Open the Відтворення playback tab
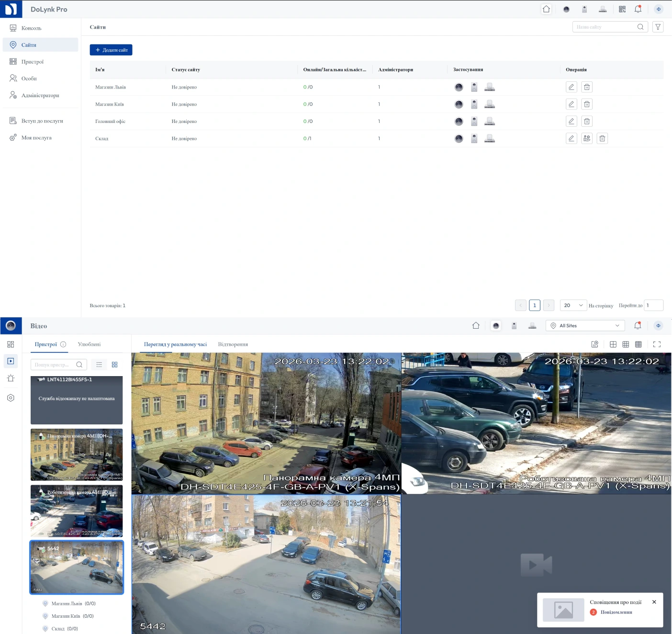This screenshot has height=634, width=672. [x=233, y=344]
